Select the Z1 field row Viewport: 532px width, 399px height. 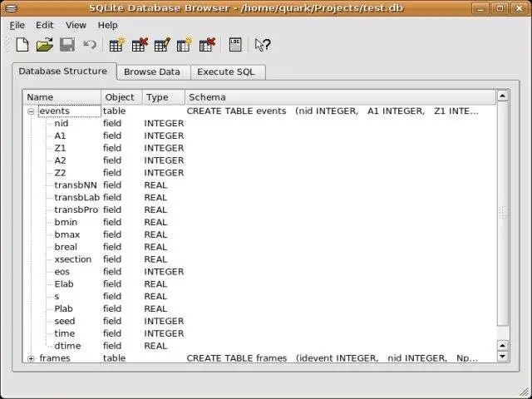click(259, 148)
